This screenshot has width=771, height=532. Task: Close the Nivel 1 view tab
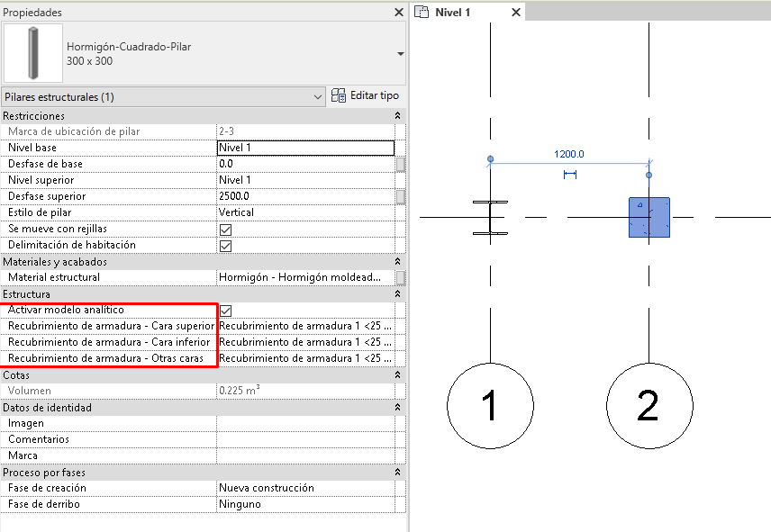pos(516,13)
